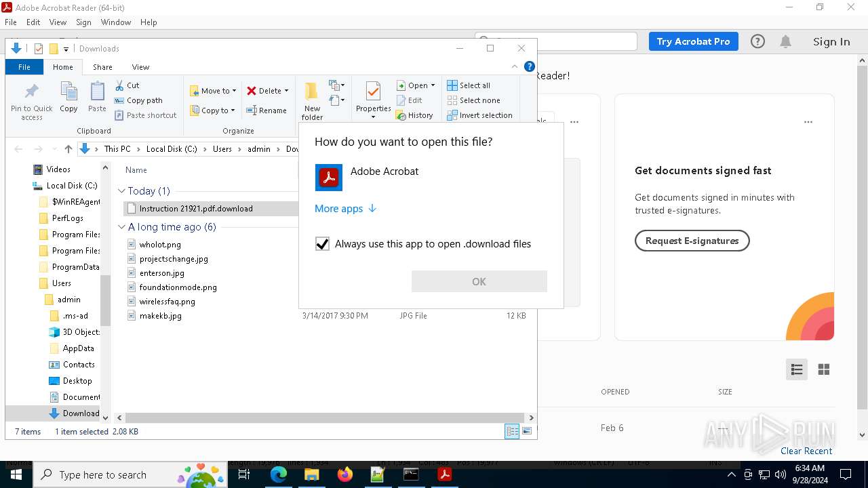The height and width of the screenshot is (488, 868).
Task: Select wholot.png file
Action: 160,245
